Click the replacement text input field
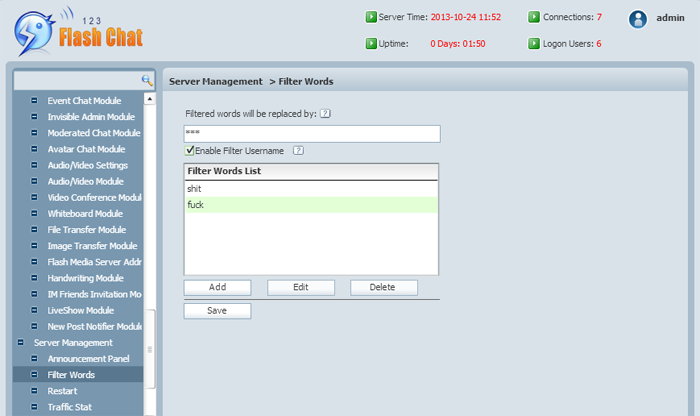This screenshot has width=700, height=416. (312, 133)
